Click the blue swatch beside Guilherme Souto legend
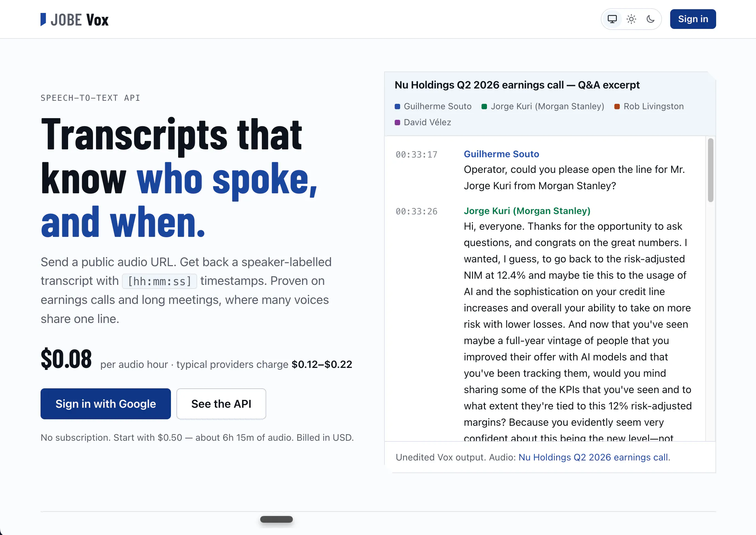 click(x=397, y=107)
